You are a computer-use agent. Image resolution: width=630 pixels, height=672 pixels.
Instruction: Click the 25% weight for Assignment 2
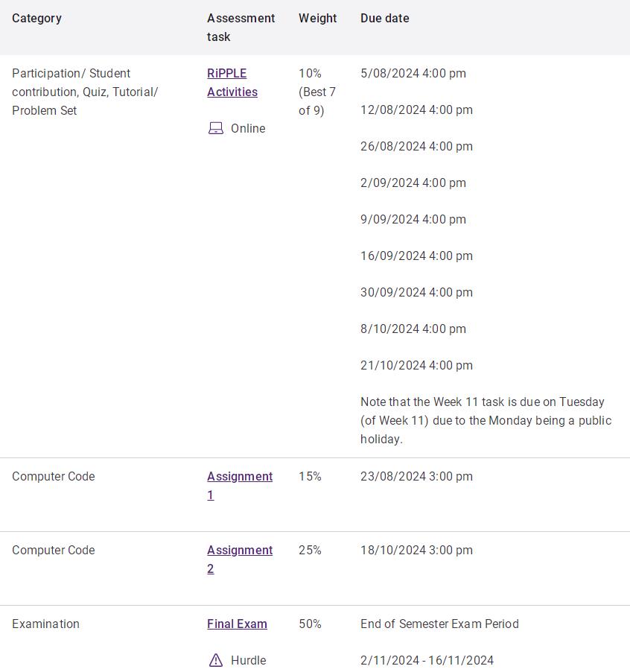coord(310,550)
